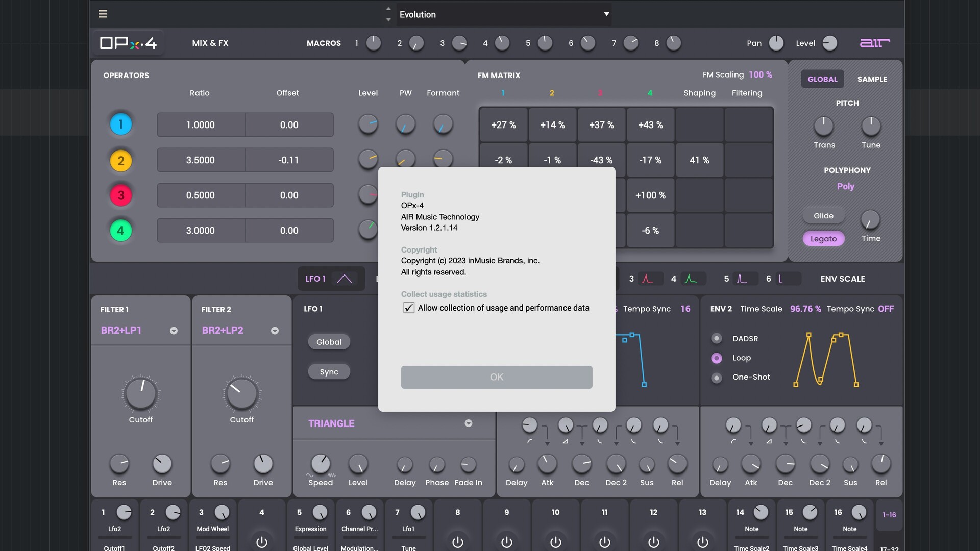Open the Evolution preset dropdown

(x=606, y=14)
